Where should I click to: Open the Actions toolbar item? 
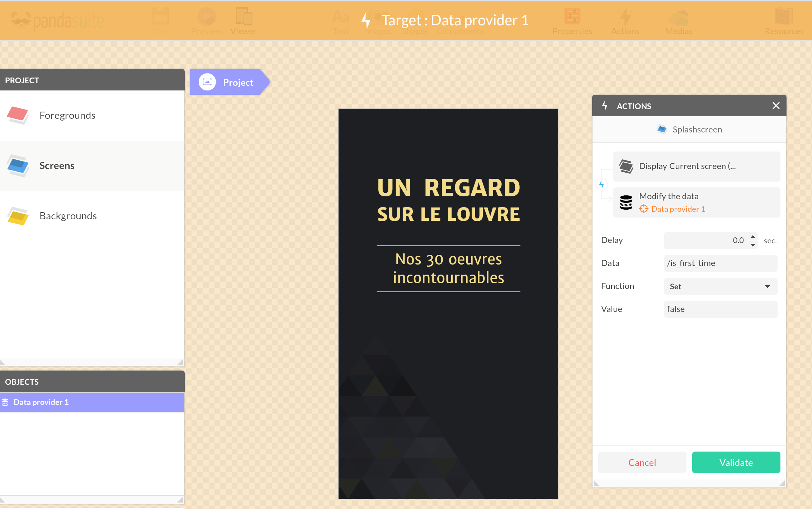pyautogui.click(x=625, y=21)
